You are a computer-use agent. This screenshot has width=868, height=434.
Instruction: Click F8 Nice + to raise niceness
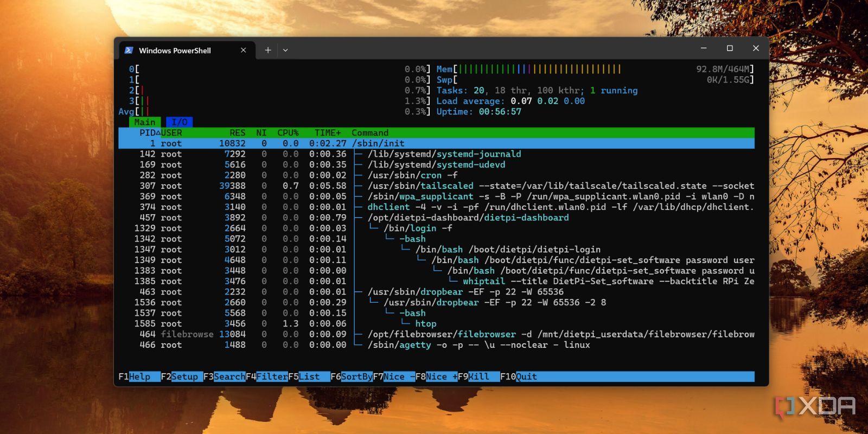coord(436,376)
